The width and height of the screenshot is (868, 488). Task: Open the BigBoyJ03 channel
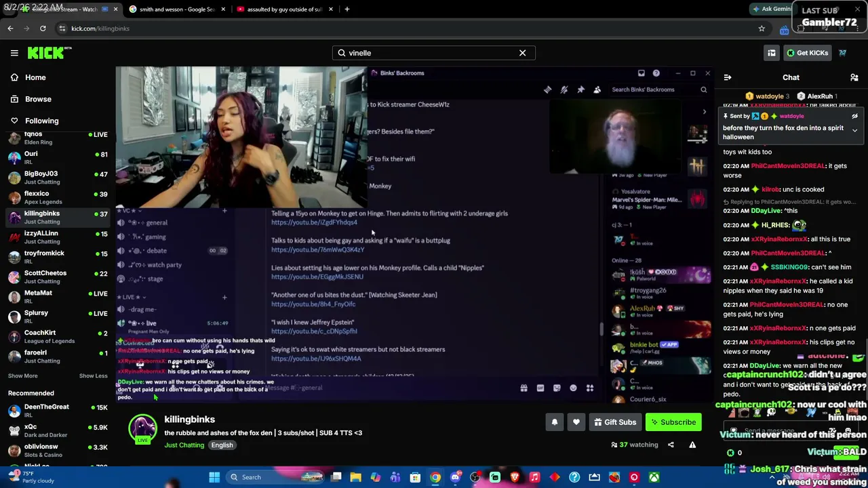(x=58, y=178)
